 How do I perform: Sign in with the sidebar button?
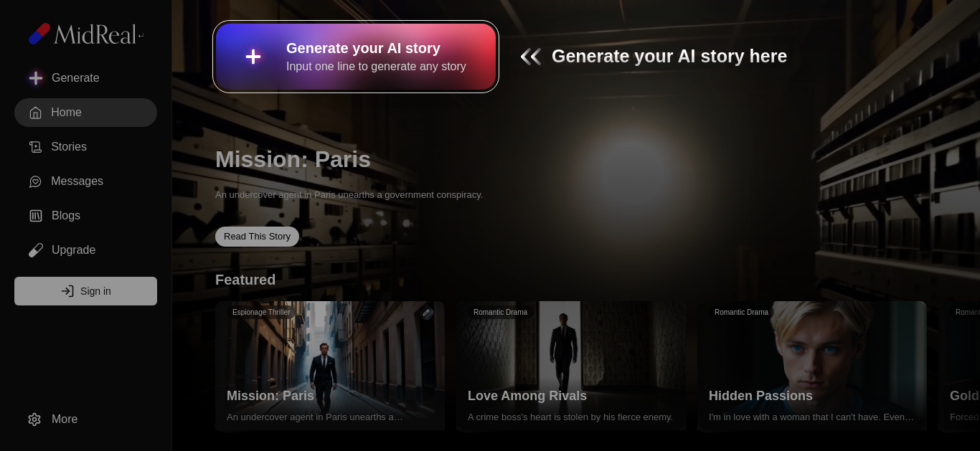(85, 291)
